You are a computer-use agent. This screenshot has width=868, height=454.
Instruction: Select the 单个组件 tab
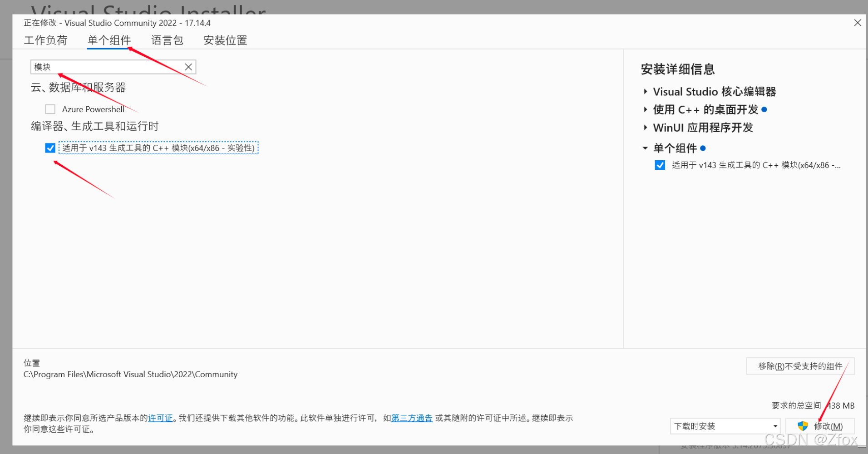[x=109, y=40]
